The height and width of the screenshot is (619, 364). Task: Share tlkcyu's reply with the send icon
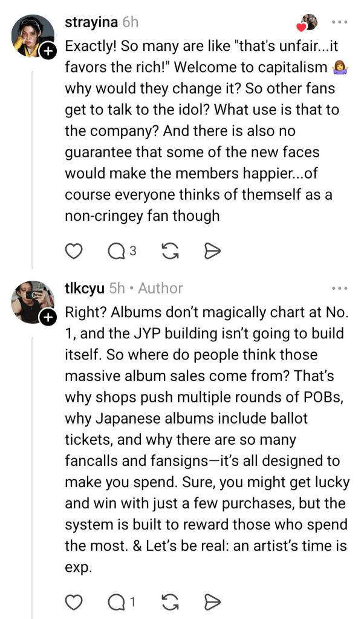coord(212,601)
